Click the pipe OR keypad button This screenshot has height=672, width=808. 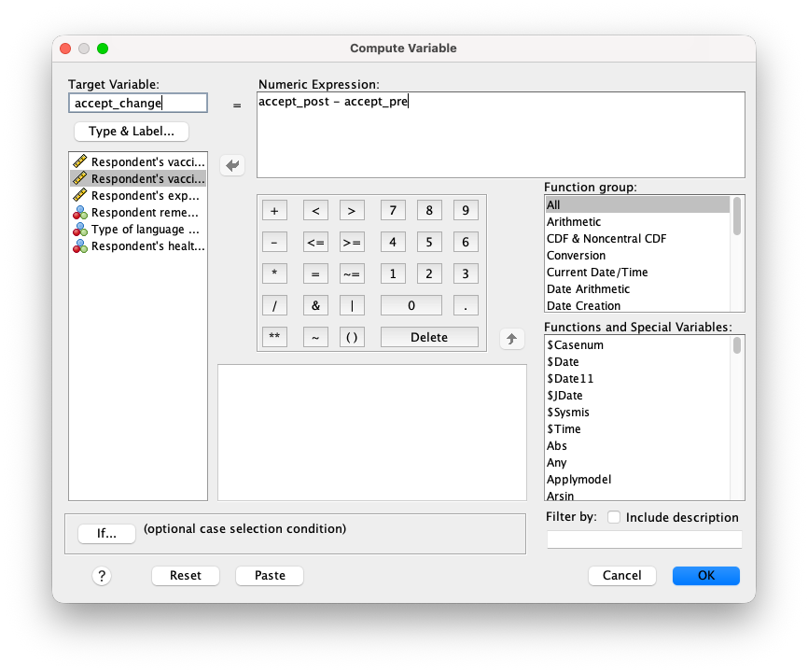click(x=352, y=305)
